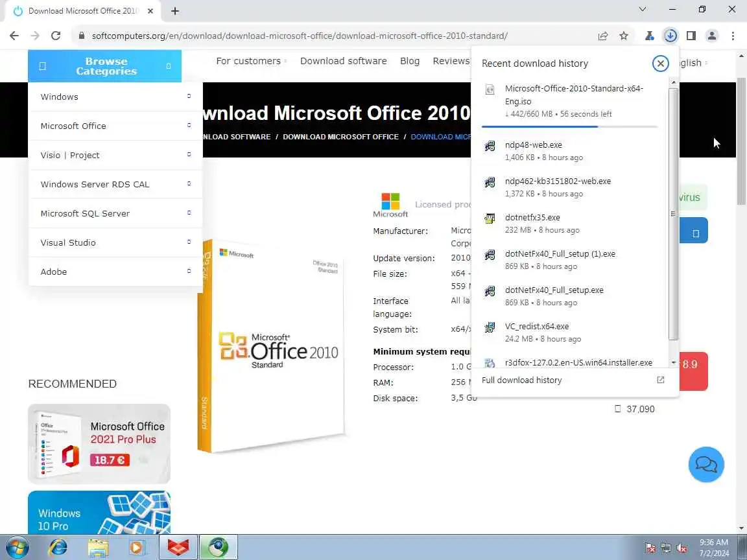This screenshot has width=747, height=560.
Task: Open r3dfox-127.0.2 installer download entry
Action: [x=569, y=363]
